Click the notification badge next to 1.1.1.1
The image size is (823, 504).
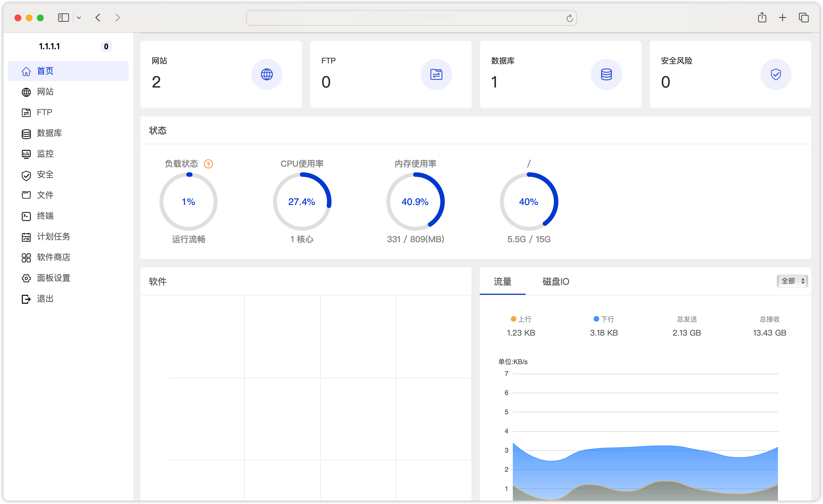tap(106, 46)
